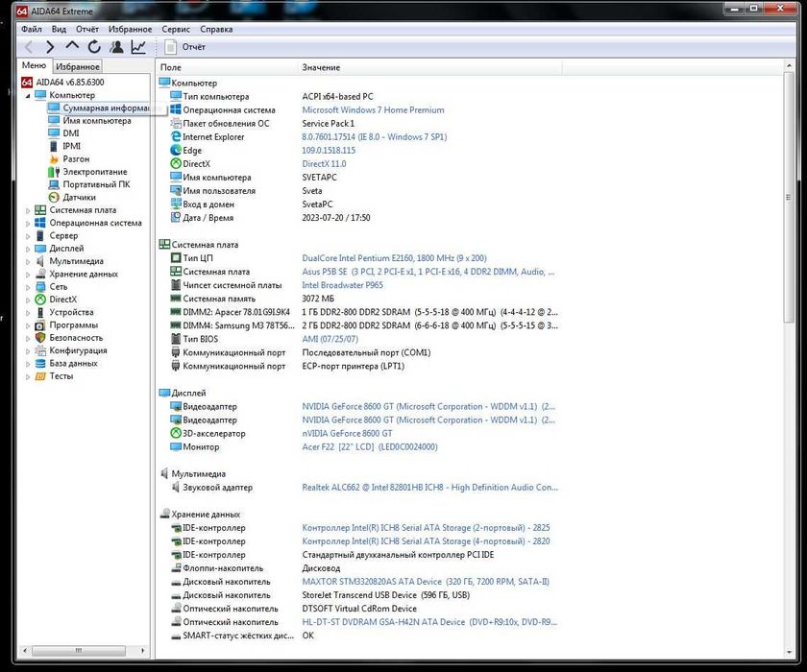Click the Edge icon in list
The height and width of the screenshot is (672, 807).
(176, 150)
